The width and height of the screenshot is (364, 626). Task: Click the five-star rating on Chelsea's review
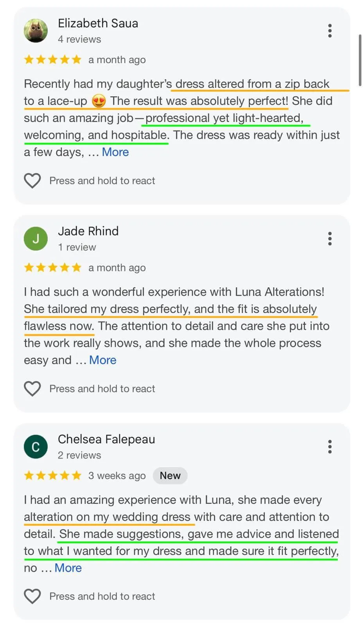tap(52, 476)
